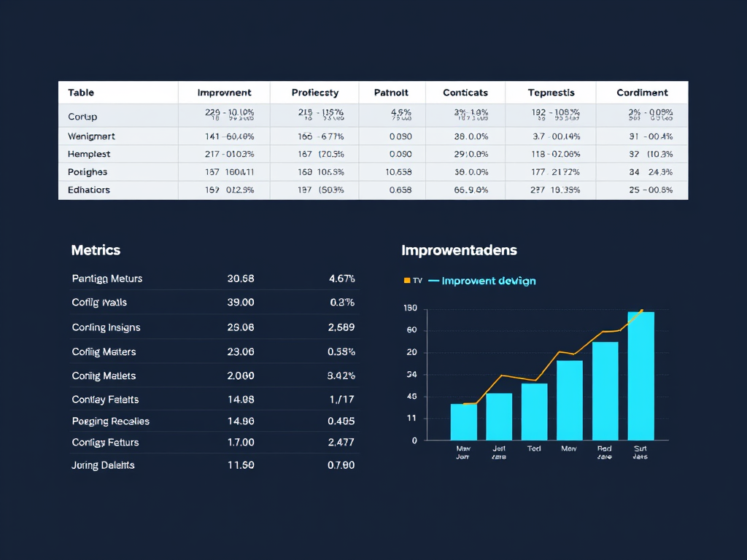The image size is (747, 560).
Task: Select the Patnolt column header
Action: (391, 93)
